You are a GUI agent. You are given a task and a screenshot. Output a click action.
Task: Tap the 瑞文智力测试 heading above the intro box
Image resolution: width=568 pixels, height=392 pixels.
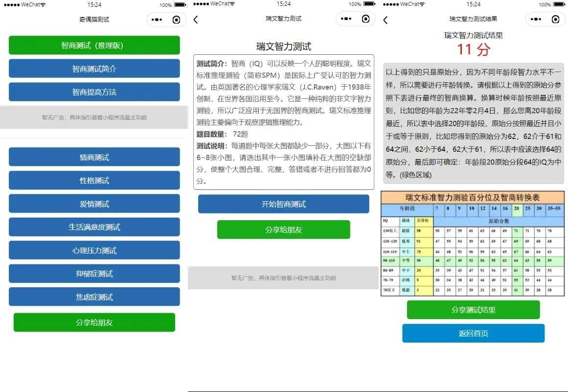point(284,46)
